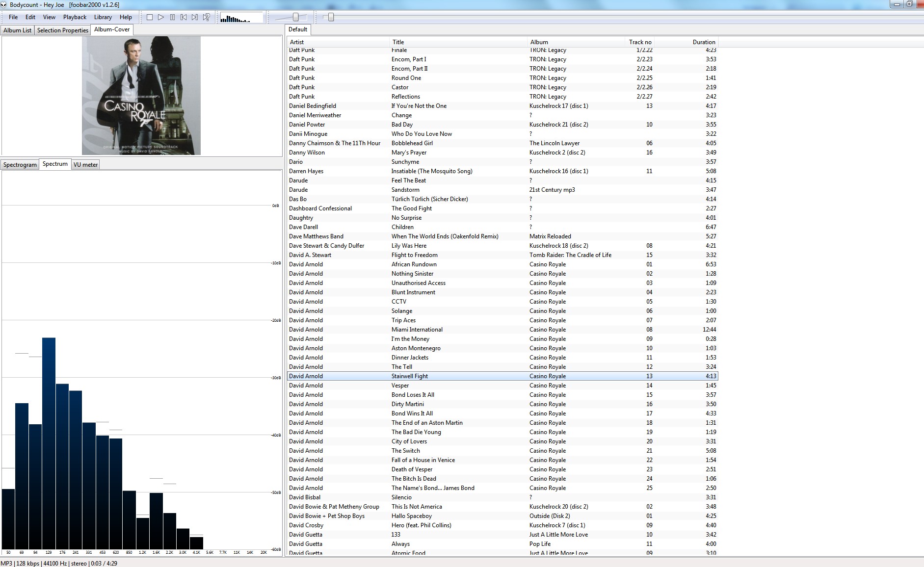The width and height of the screenshot is (924, 567).
Task: Open the Edit menu
Action: (30, 17)
